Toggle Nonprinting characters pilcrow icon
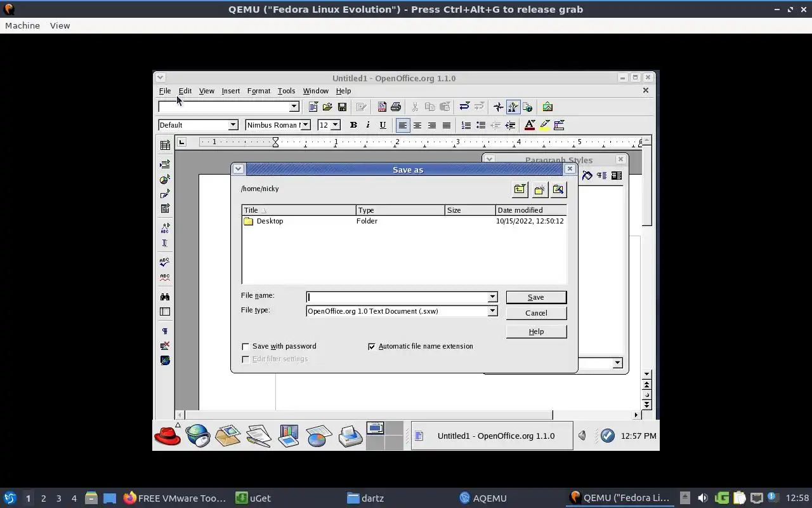This screenshot has width=812, height=508. (165, 331)
